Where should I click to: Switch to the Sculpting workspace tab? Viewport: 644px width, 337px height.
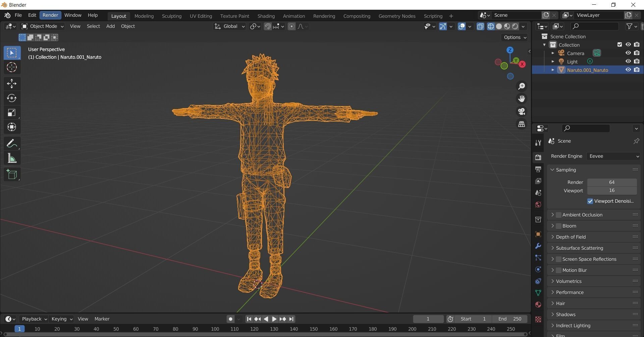click(x=171, y=16)
